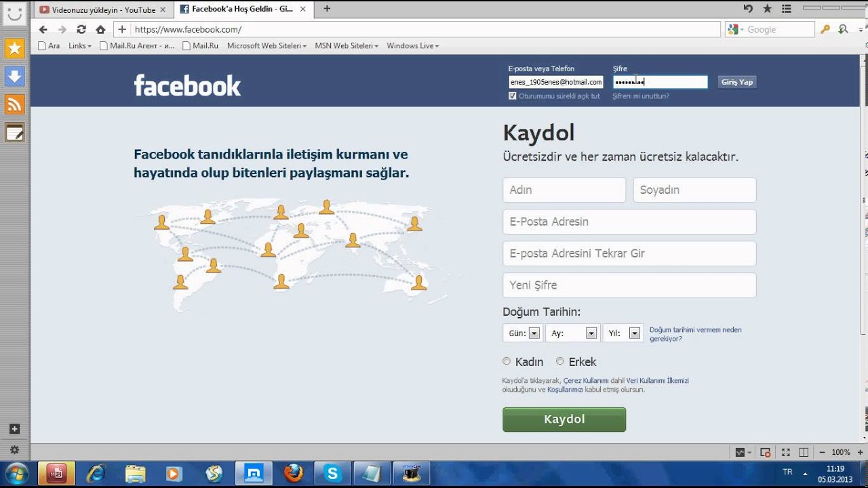Expand the Links bookmarks folder
The image size is (868, 488).
pos(80,46)
